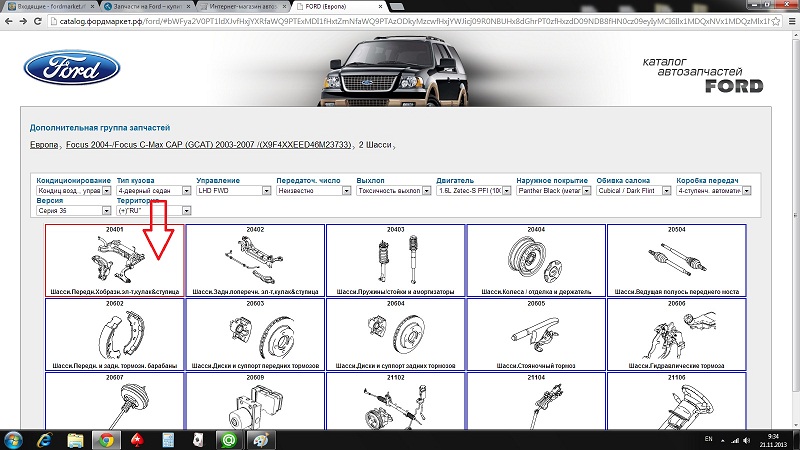Switch to Chrome in the taskbar
800x450 pixels.
[106, 440]
